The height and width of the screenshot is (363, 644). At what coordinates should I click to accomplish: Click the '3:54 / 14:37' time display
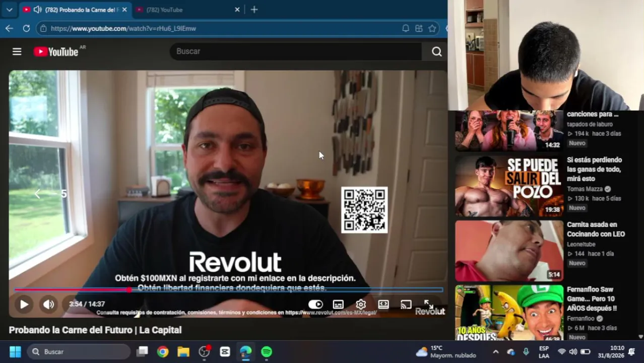click(x=87, y=304)
